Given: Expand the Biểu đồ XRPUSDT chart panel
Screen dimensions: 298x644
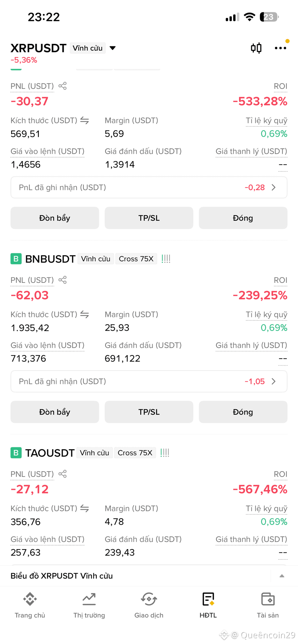Looking at the screenshot, I should click(282, 576).
